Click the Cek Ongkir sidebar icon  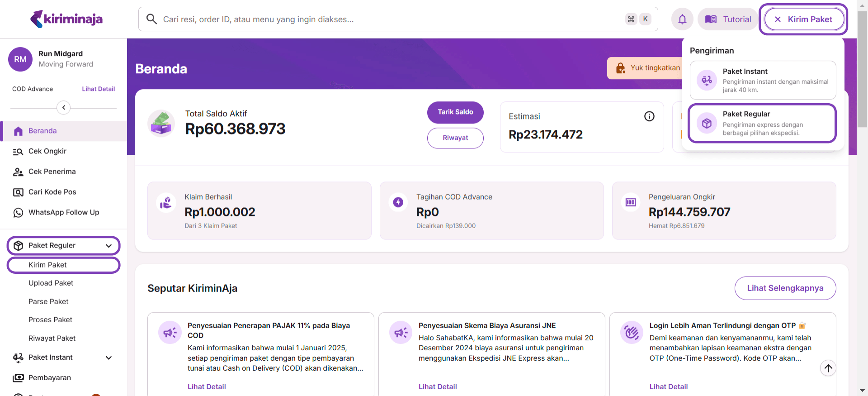[x=18, y=152]
